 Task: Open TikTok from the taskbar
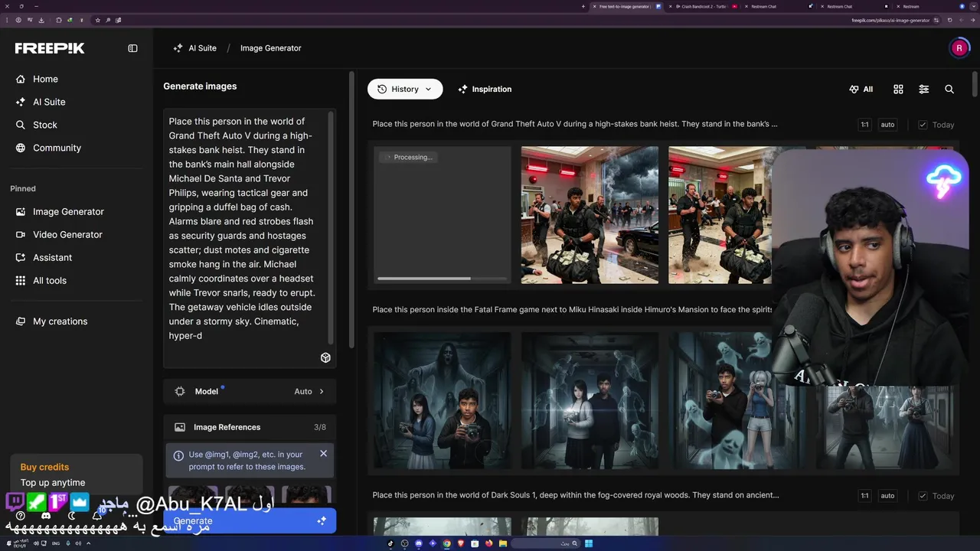point(390,544)
